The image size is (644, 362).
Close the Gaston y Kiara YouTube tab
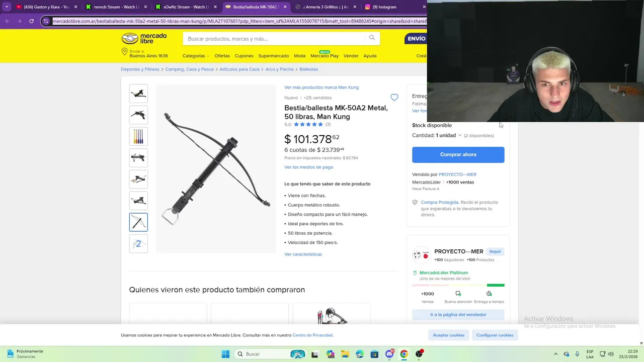coord(76,7)
